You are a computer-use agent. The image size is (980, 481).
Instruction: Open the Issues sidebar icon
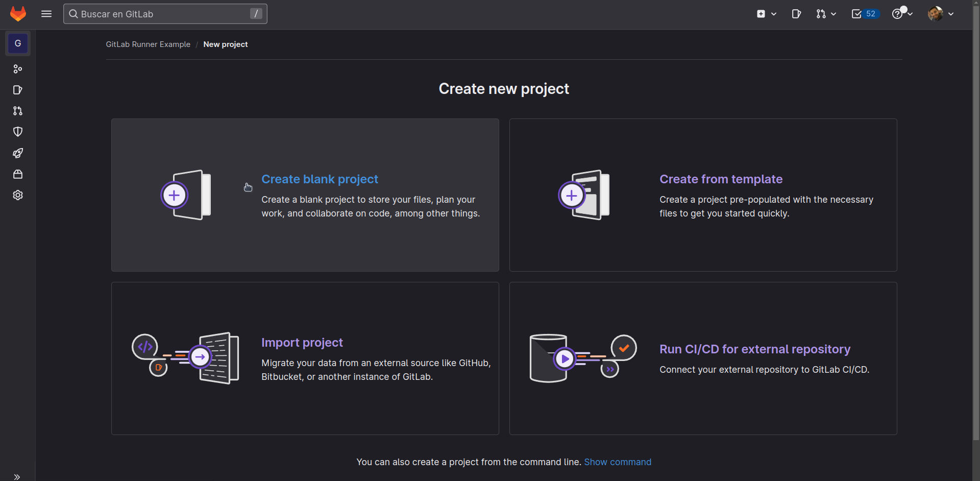click(x=18, y=90)
